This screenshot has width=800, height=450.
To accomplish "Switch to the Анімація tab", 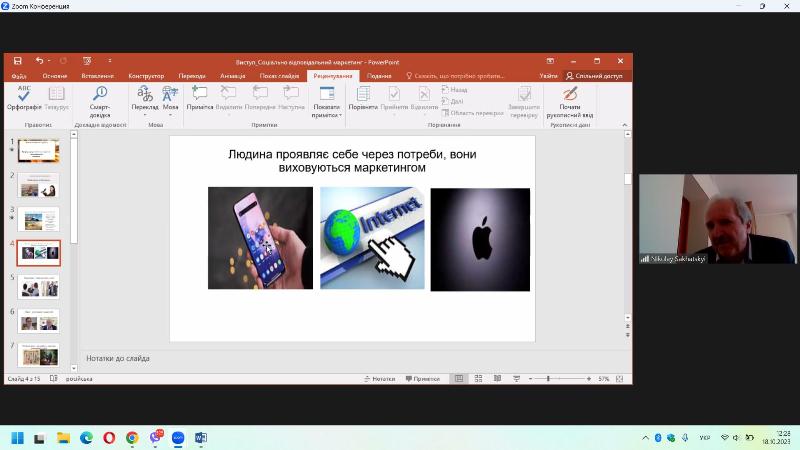I will [x=231, y=76].
